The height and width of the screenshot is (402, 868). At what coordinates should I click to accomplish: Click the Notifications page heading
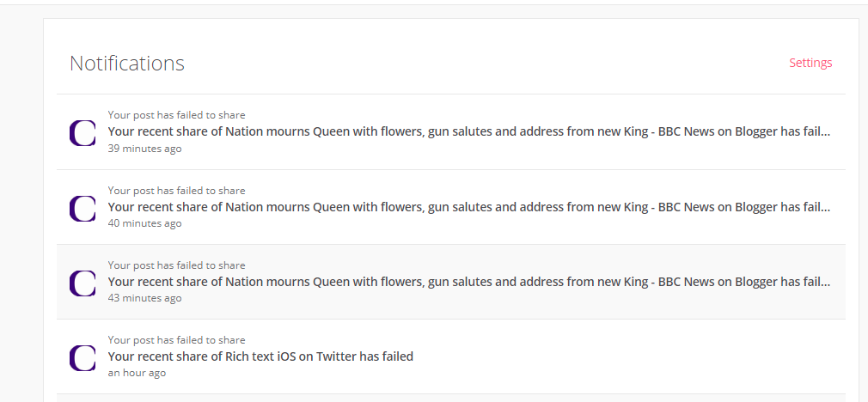click(127, 63)
